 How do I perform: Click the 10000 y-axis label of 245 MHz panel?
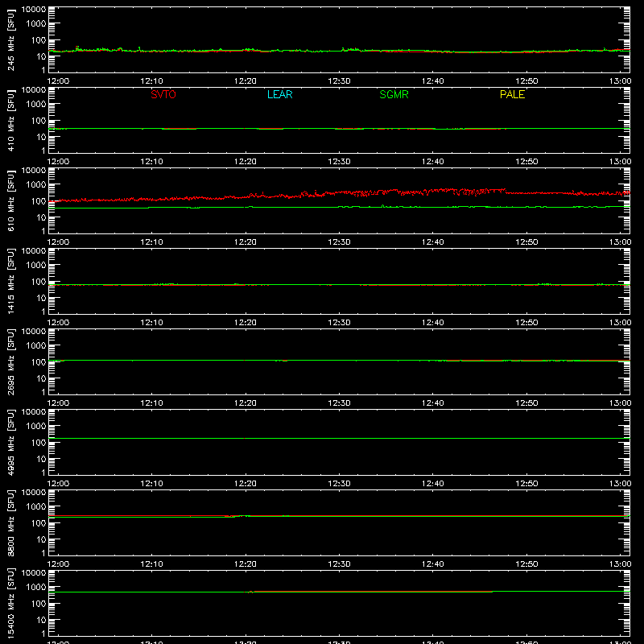click(x=34, y=10)
